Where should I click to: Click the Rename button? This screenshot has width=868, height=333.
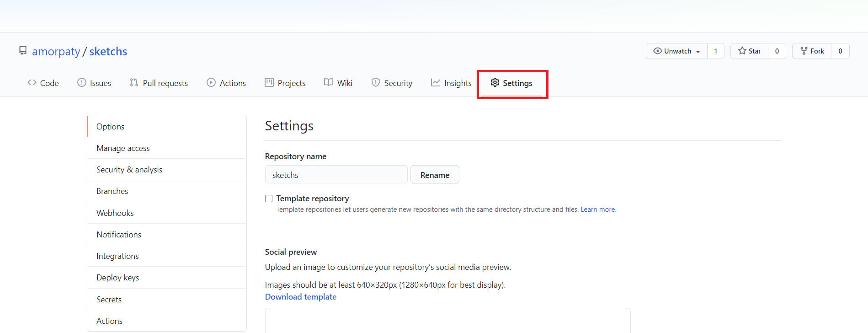coord(435,175)
